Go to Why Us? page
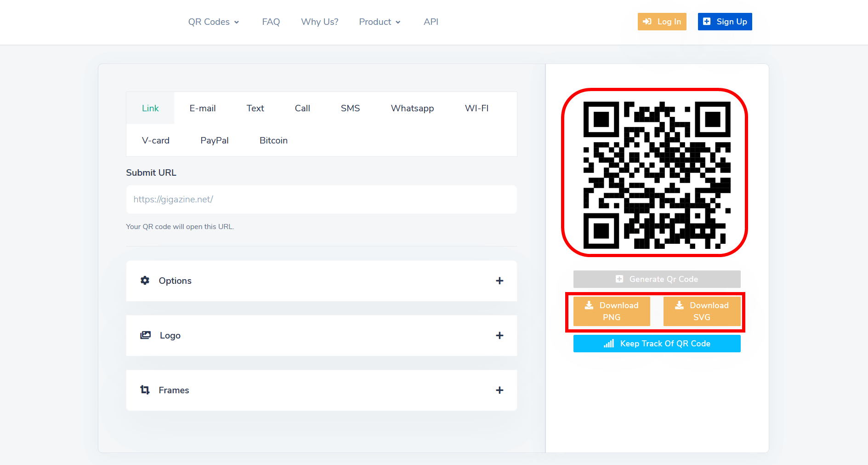The image size is (868, 465). pyautogui.click(x=319, y=22)
